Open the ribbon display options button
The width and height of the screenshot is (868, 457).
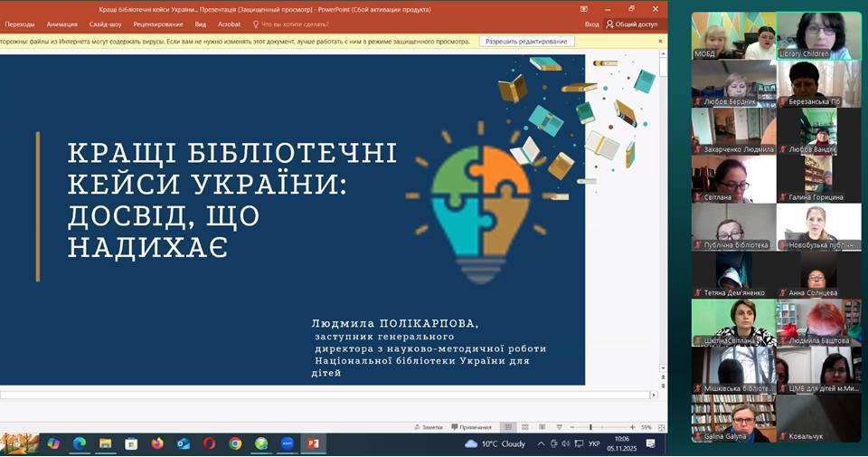click(583, 9)
